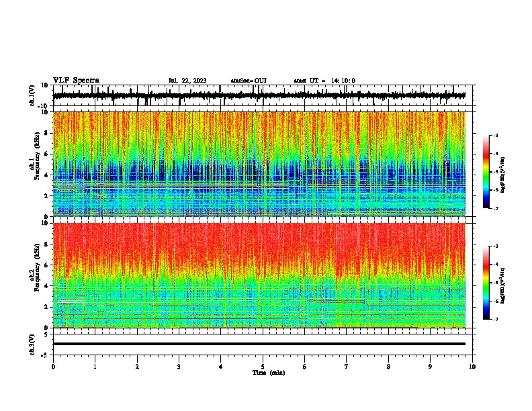Image resolution: width=532 pixels, height=411 pixels.
Task: Click the thick black ch.3 voltage line
Action: point(259,344)
